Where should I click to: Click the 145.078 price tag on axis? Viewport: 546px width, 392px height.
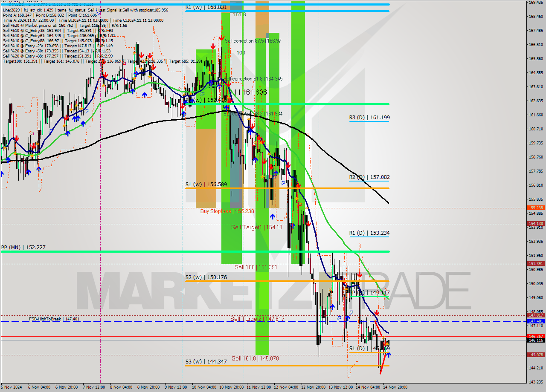tap(536, 355)
